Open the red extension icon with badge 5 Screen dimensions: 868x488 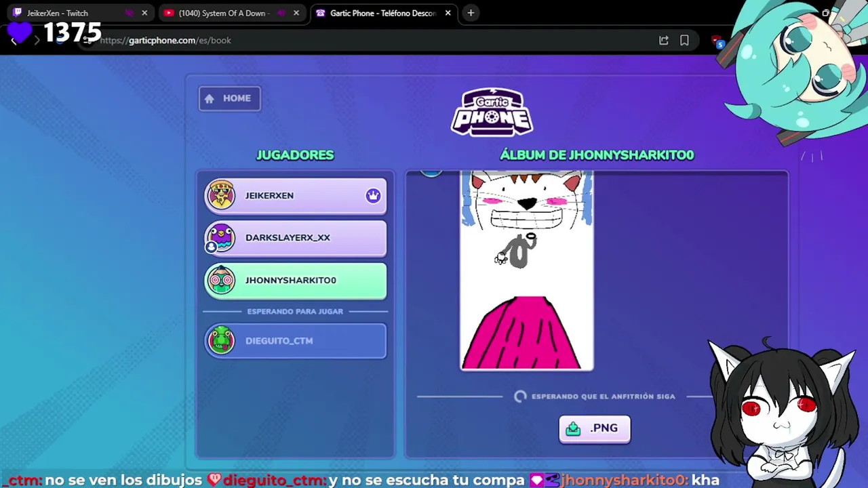click(x=718, y=42)
